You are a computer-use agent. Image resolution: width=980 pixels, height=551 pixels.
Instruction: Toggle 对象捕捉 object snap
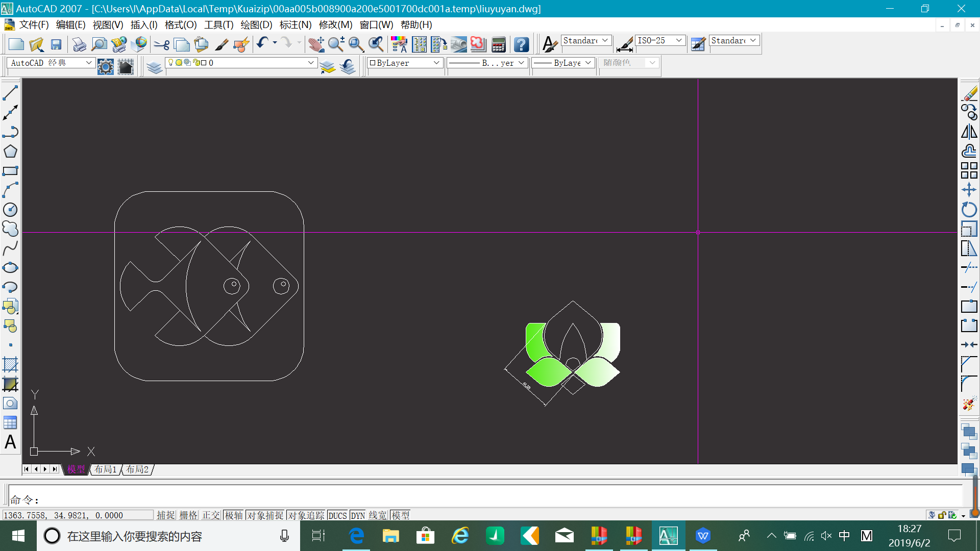265,515
